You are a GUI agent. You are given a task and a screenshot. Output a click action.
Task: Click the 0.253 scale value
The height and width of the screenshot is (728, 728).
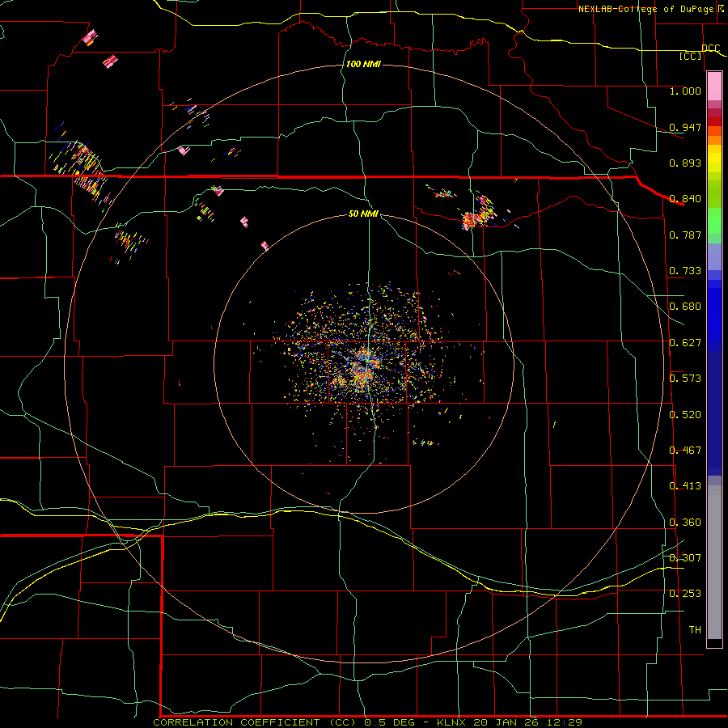[x=685, y=594]
